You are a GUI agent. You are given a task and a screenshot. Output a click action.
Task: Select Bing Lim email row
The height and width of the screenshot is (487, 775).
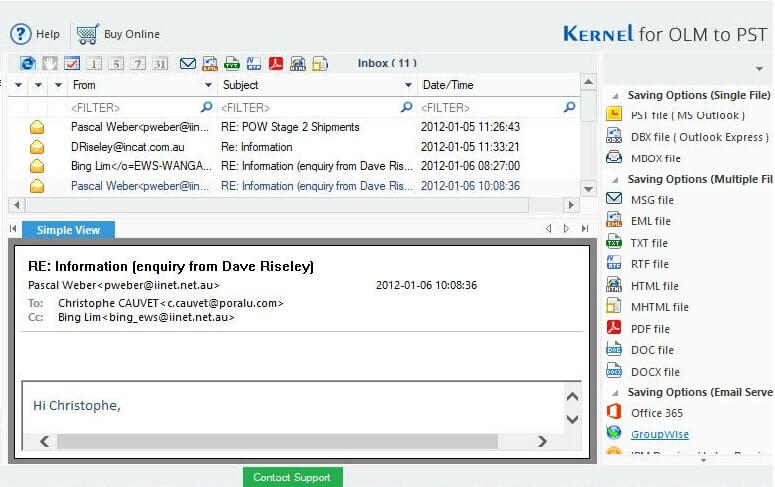click(294, 166)
